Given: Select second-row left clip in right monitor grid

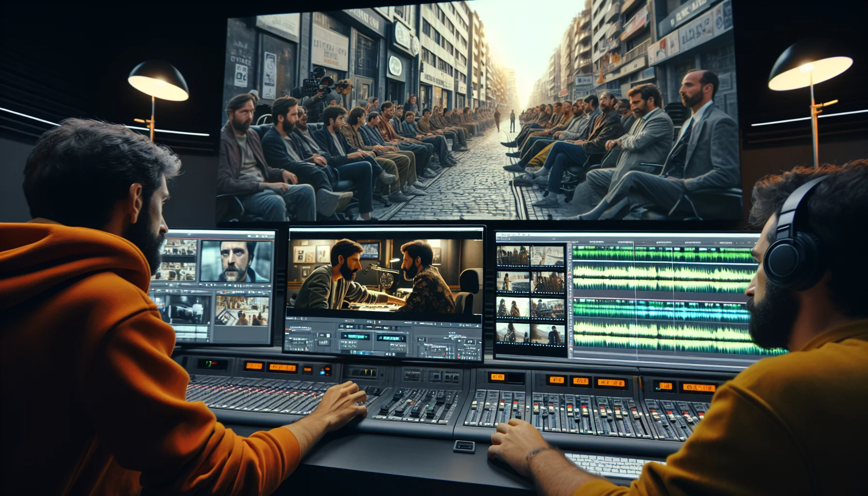Looking at the screenshot, I should pyautogui.click(x=512, y=282).
